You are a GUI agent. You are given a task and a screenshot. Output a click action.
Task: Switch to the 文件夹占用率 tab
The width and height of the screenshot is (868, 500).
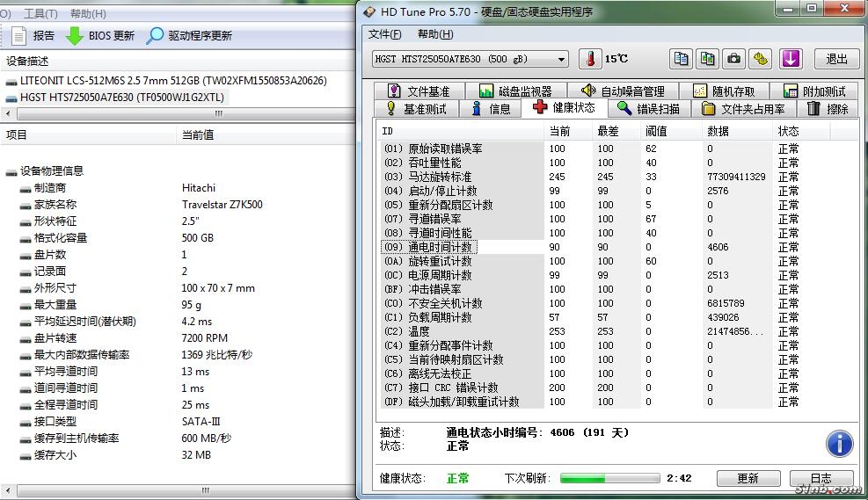pyautogui.click(x=743, y=109)
